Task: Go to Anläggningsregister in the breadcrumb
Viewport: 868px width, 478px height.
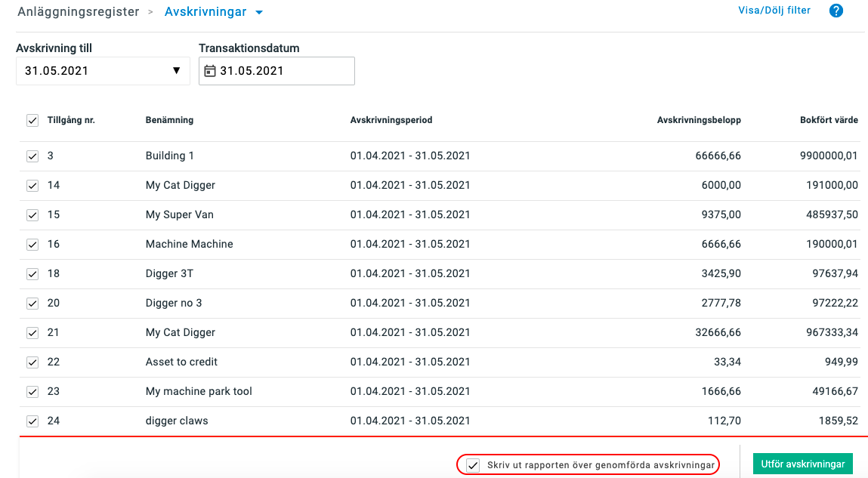Action: [79, 12]
